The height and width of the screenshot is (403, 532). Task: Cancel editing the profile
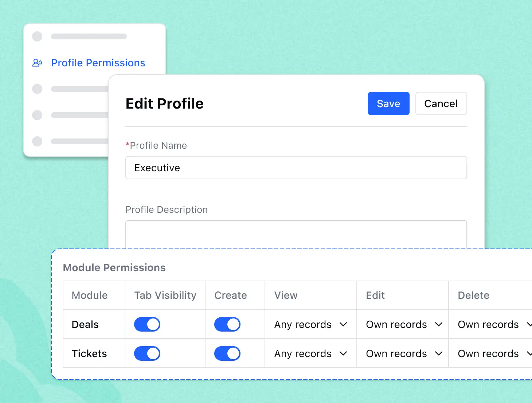tap(441, 103)
